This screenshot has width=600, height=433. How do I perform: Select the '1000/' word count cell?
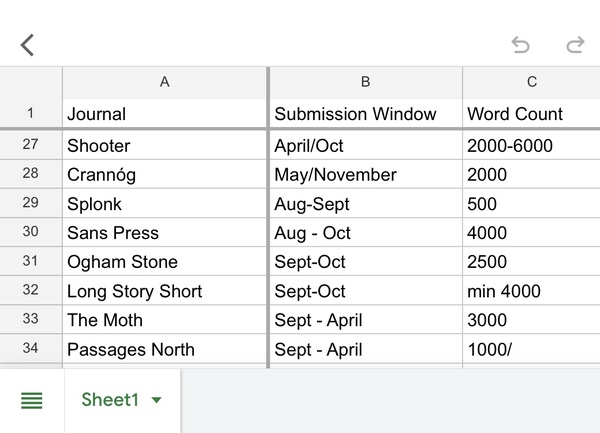[532, 348]
